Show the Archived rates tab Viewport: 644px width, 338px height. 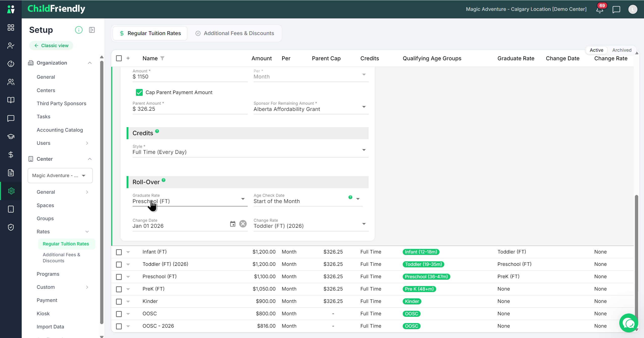[x=622, y=50]
